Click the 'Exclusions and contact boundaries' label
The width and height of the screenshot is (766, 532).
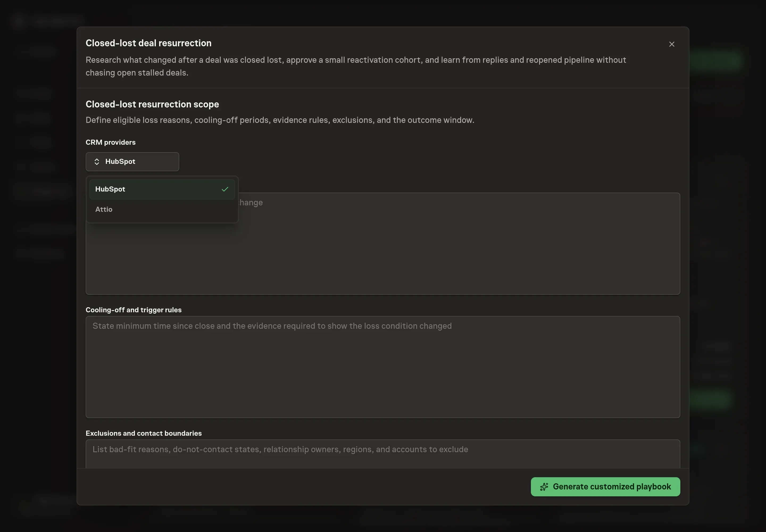coord(144,433)
